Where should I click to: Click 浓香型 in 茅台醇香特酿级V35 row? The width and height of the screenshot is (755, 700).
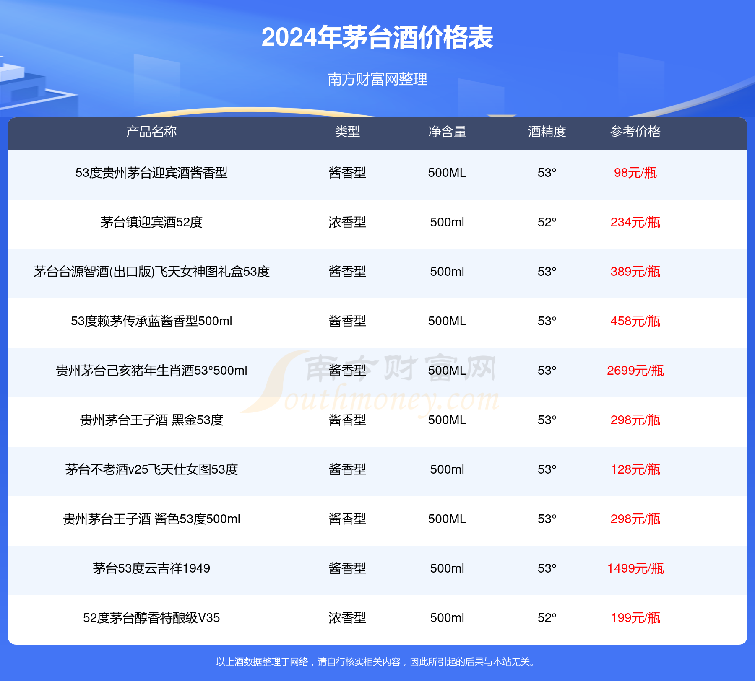(347, 618)
